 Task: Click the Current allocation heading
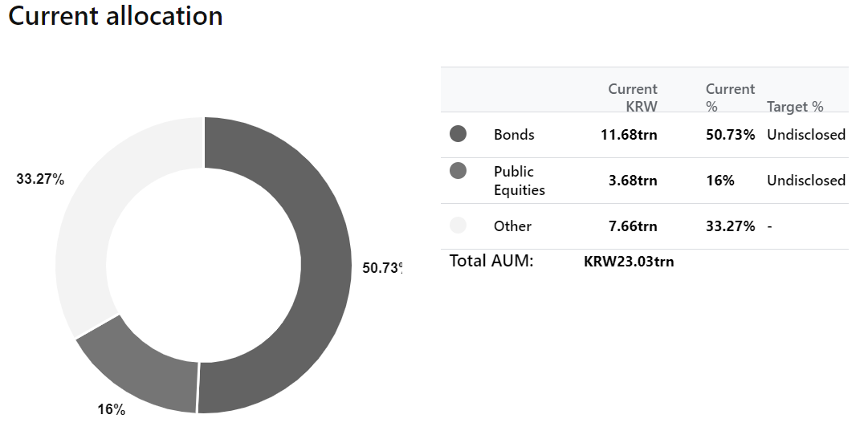pyautogui.click(x=116, y=15)
